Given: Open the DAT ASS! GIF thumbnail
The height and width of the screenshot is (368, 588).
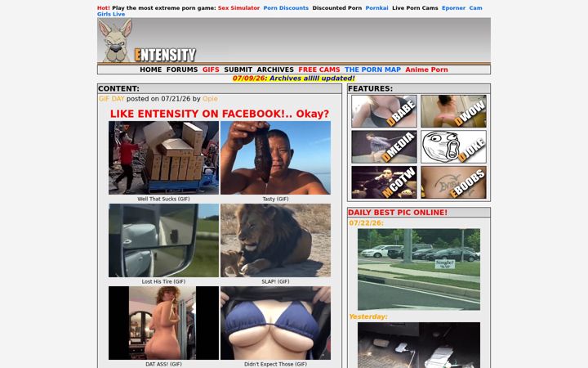Looking at the screenshot, I should click(x=163, y=323).
